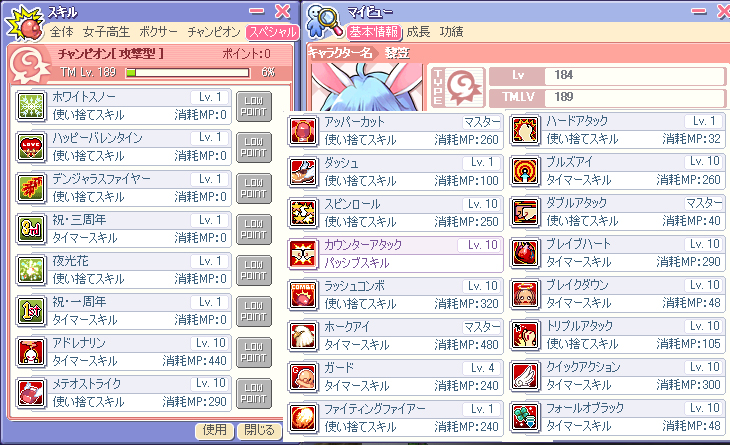Click the アッパーカット boxing glove icon
The image size is (730, 445).
[303, 131]
